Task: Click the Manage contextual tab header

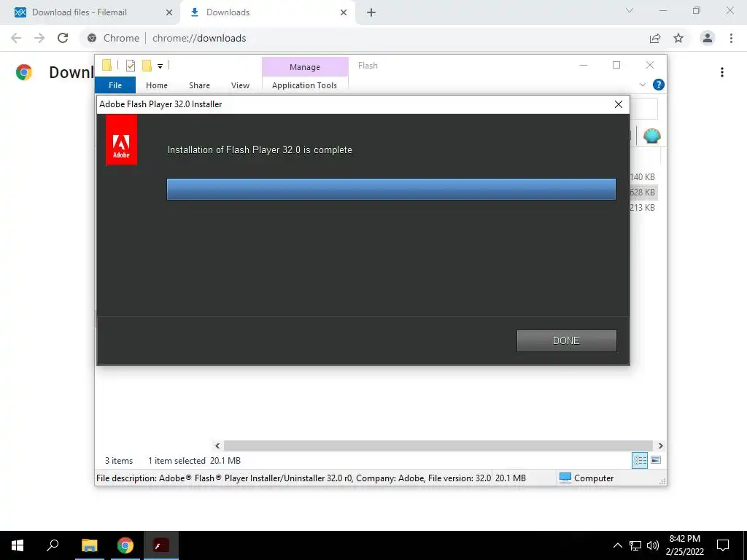Action: click(305, 67)
